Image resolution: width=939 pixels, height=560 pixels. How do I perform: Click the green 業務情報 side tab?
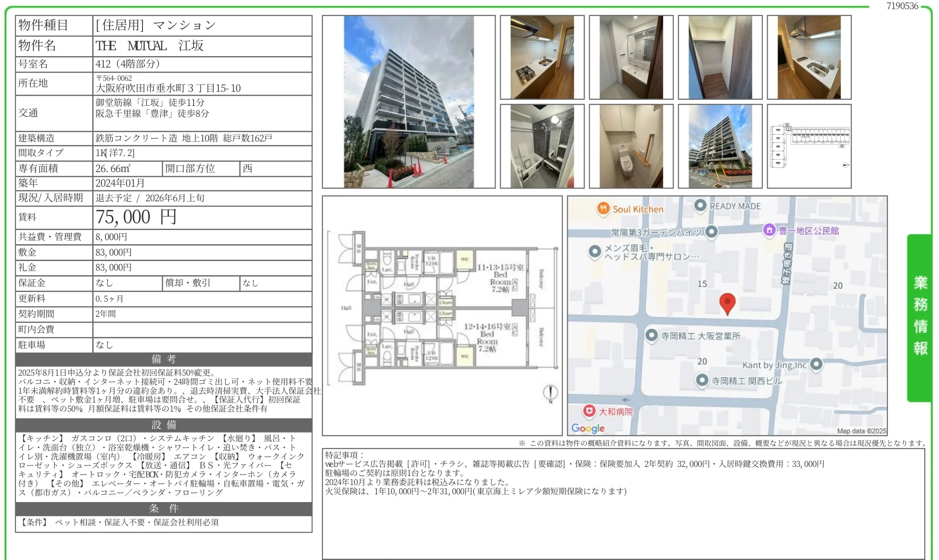920,316
